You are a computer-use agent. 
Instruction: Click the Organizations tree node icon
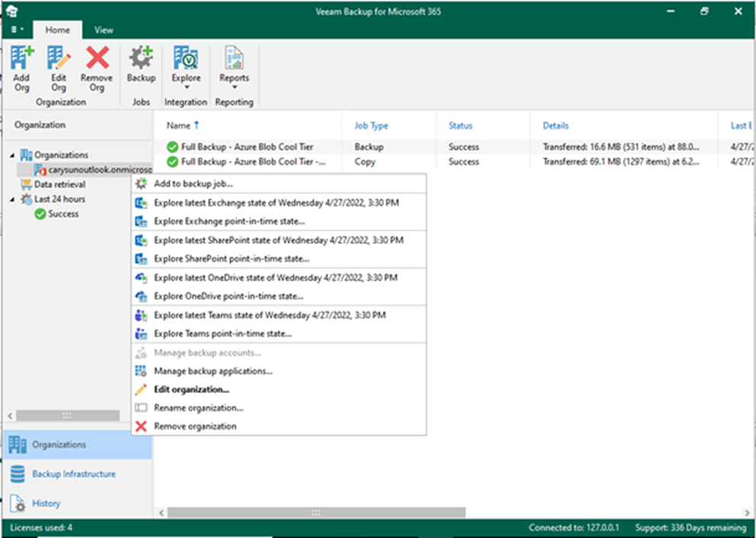coord(26,155)
